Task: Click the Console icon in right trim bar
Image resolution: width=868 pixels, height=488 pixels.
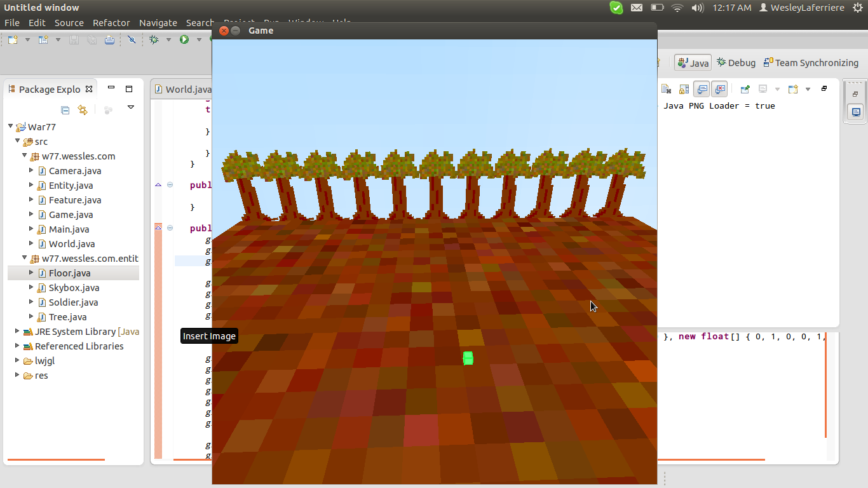Action: click(856, 112)
